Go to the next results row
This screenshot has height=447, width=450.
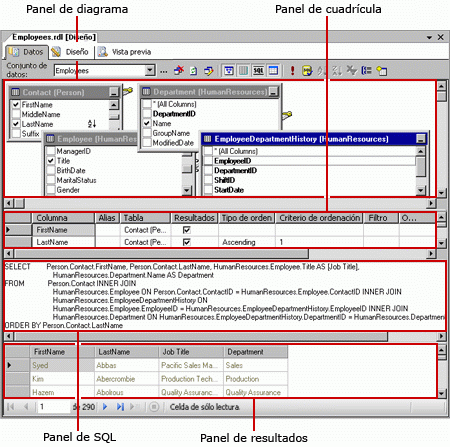[x=105, y=407]
